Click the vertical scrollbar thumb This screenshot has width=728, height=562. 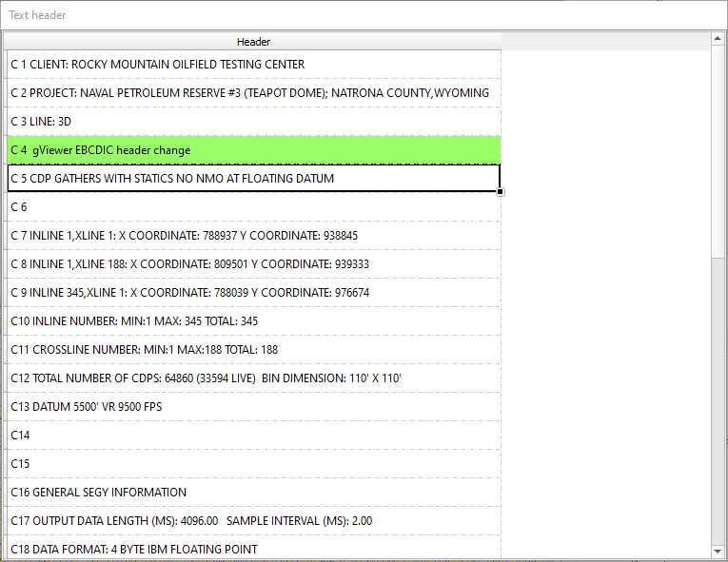[x=718, y=151]
